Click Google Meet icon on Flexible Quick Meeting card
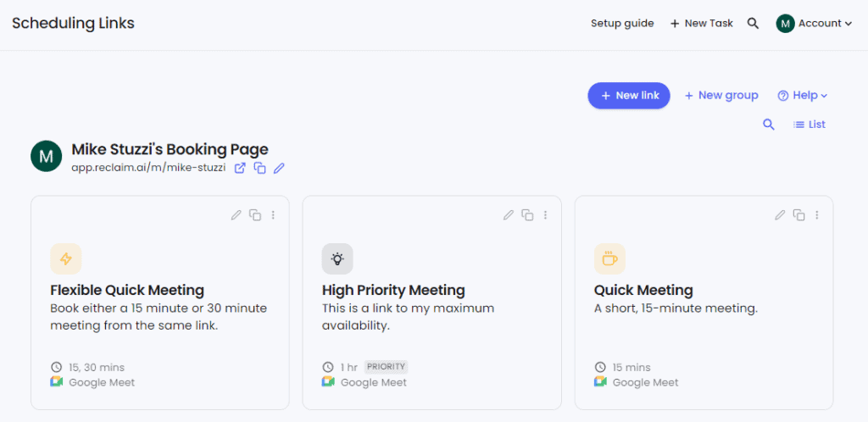This screenshot has height=422, width=868. (x=57, y=381)
